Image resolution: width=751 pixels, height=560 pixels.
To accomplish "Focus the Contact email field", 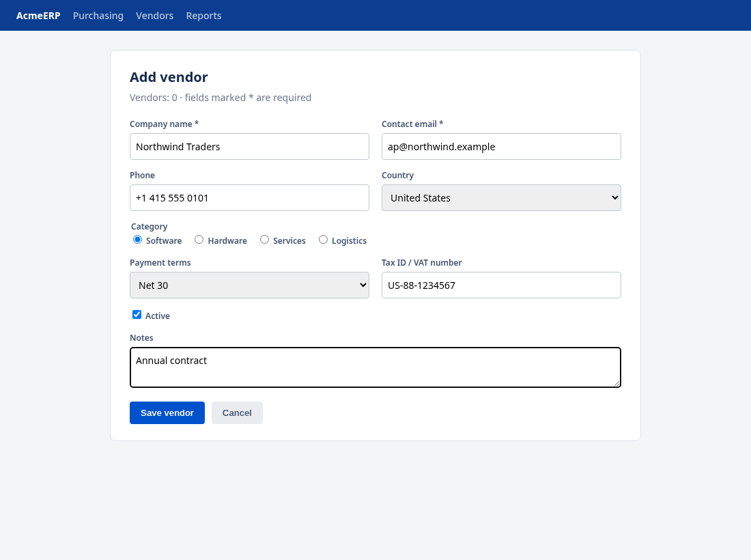I will pyautogui.click(x=502, y=147).
